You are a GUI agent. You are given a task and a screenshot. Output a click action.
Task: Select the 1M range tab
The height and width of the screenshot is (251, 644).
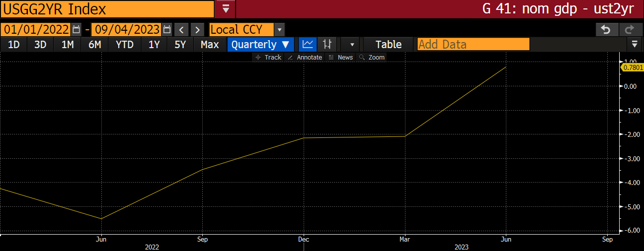click(x=68, y=44)
